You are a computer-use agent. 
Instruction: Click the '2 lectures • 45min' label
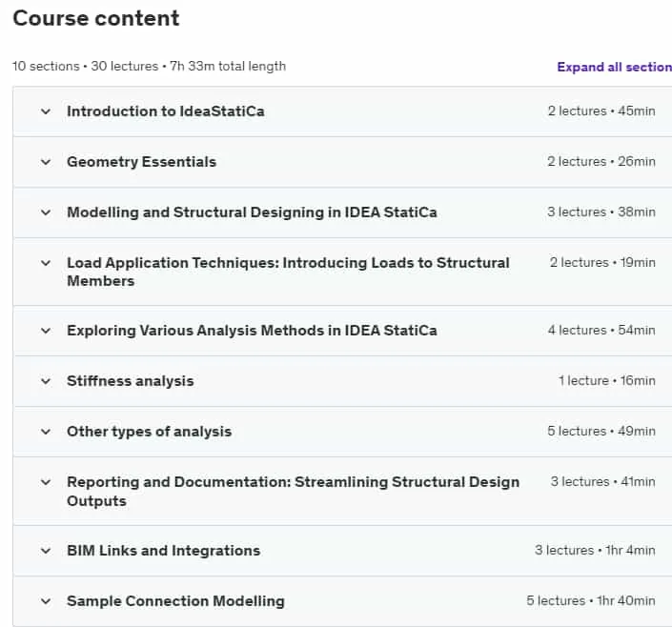(x=601, y=111)
